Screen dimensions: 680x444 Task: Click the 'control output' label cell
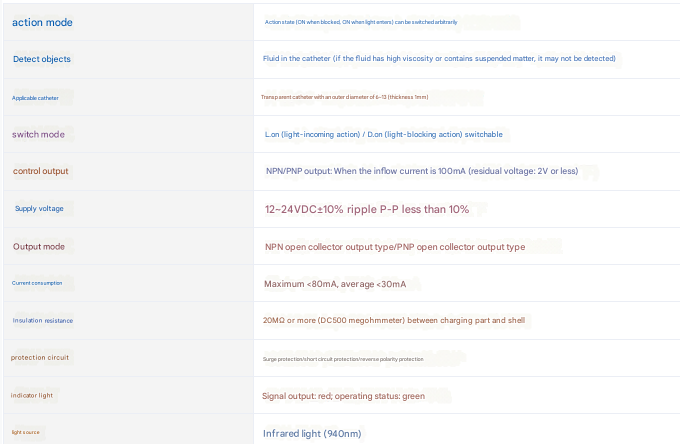tap(41, 171)
